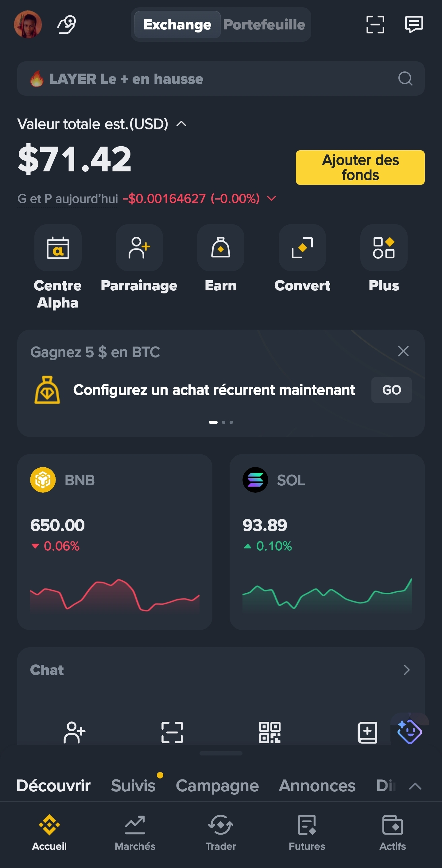Tap the bottom sheet drag handle
Image resolution: width=442 pixels, height=868 pixels.
(x=221, y=753)
